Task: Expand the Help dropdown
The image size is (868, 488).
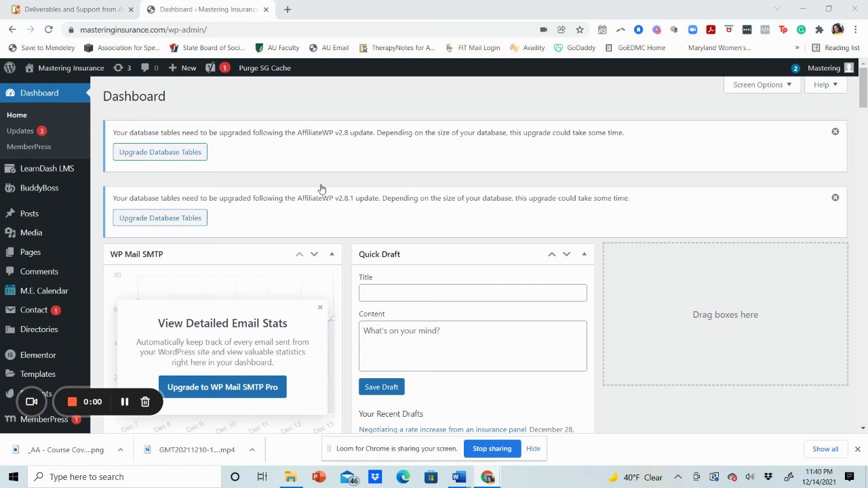Action: [825, 85]
